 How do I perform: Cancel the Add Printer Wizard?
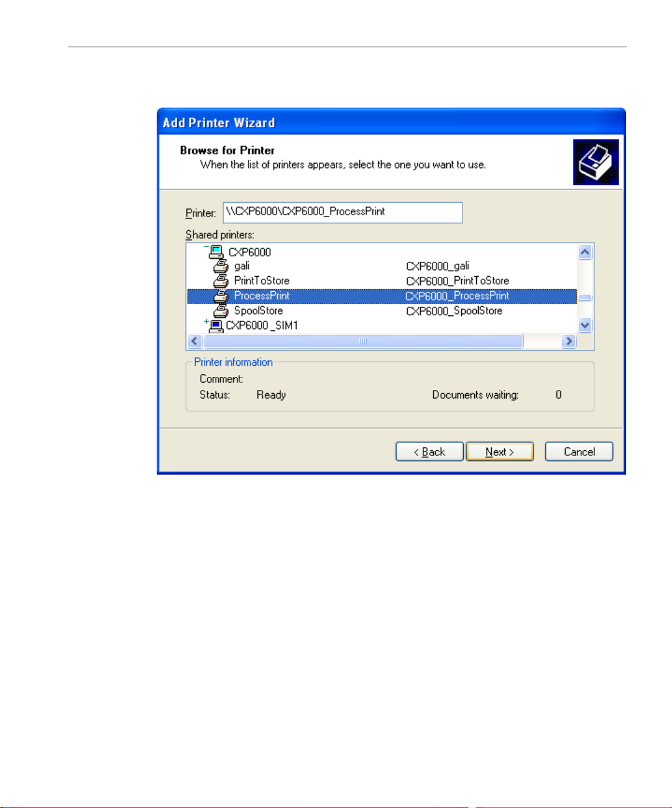579,452
